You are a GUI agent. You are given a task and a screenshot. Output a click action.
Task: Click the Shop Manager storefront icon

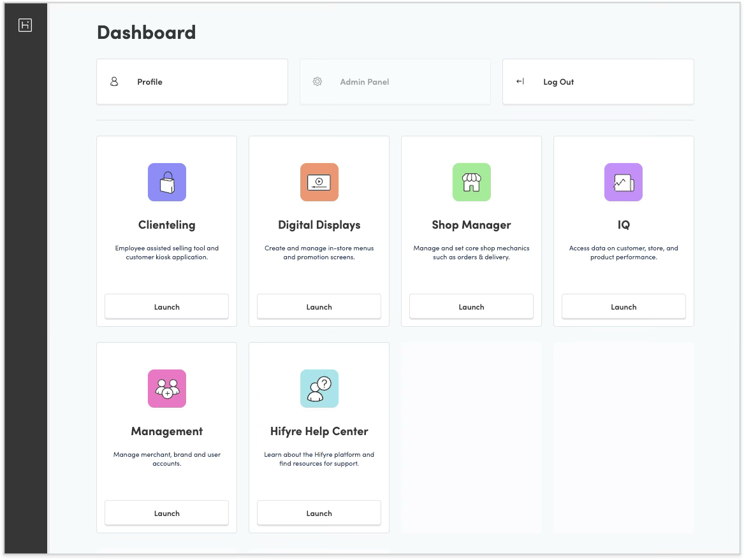[x=471, y=182]
